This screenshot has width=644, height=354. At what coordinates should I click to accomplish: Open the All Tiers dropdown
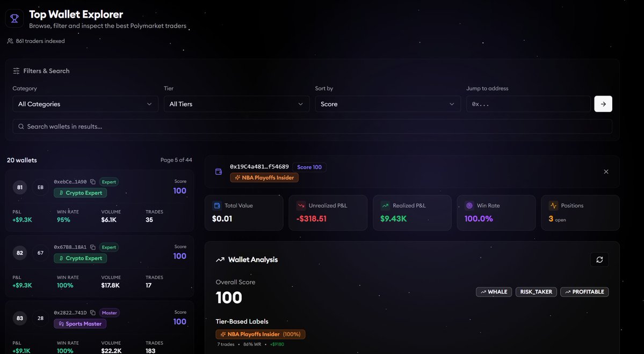pyautogui.click(x=236, y=104)
